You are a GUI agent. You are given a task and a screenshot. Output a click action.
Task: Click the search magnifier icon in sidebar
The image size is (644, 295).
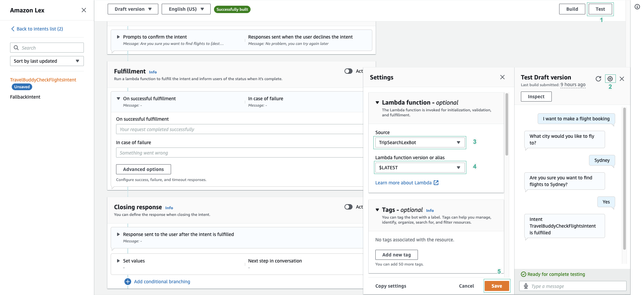point(16,48)
